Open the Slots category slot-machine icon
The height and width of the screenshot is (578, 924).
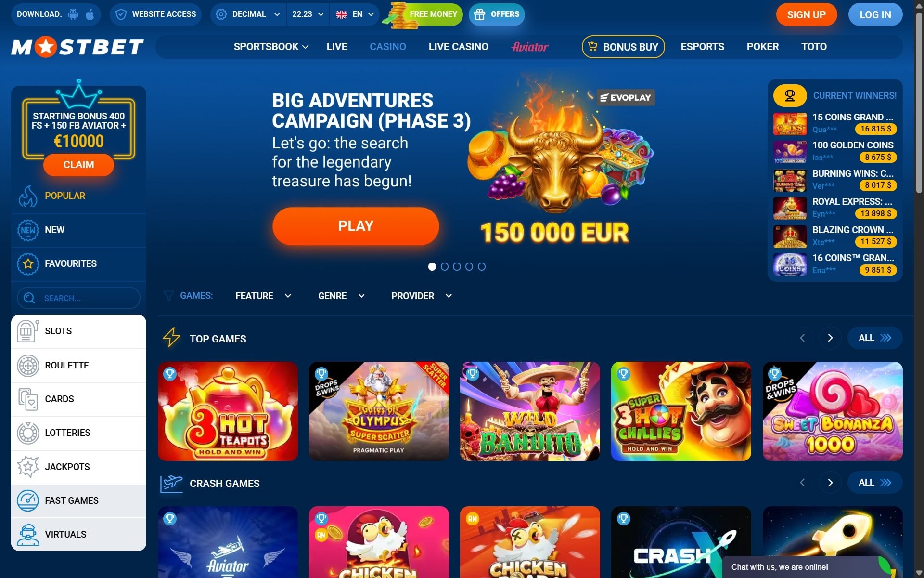pyautogui.click(x=28, y=331)
